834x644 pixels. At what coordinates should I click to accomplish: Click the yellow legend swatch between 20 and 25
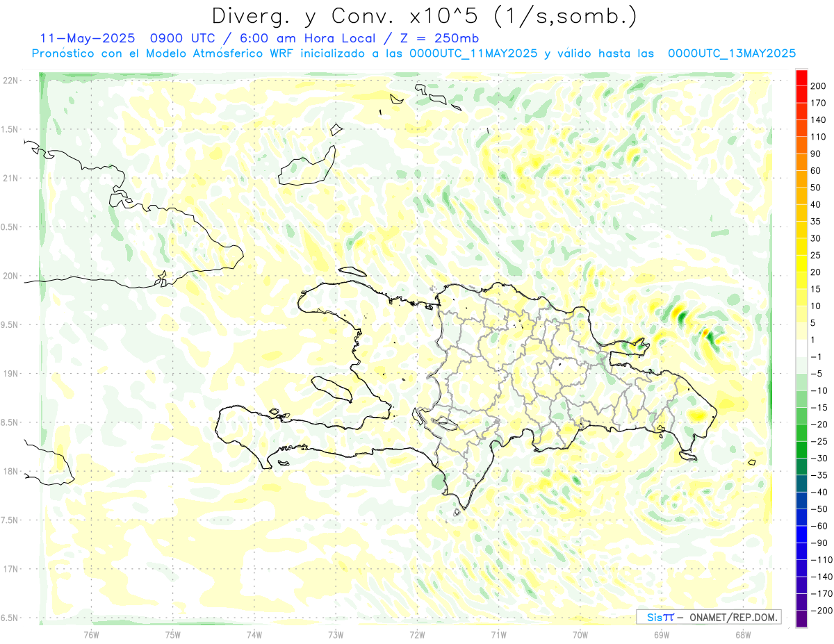point(801,264)
